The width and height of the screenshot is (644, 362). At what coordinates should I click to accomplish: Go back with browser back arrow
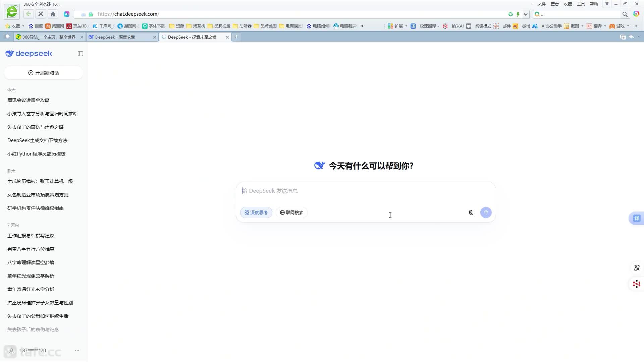pos(29,14)
